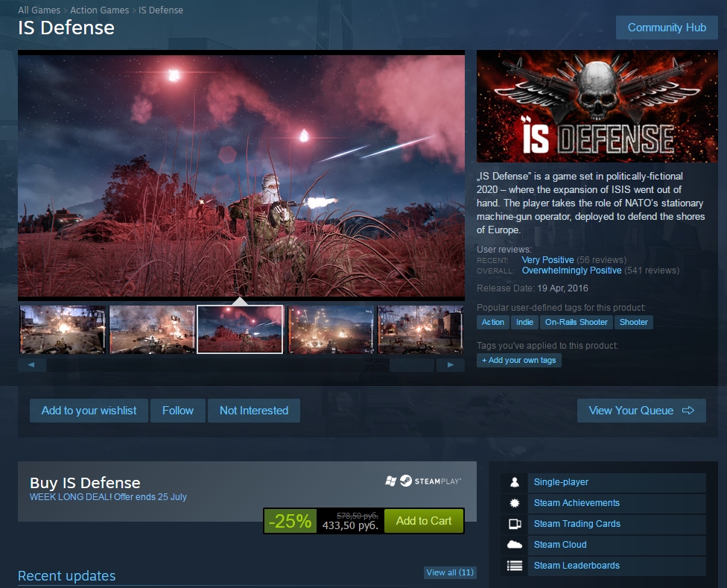Open View Your Queue
The height and width of the screenshot is (588, 727).
click(641, 411)
